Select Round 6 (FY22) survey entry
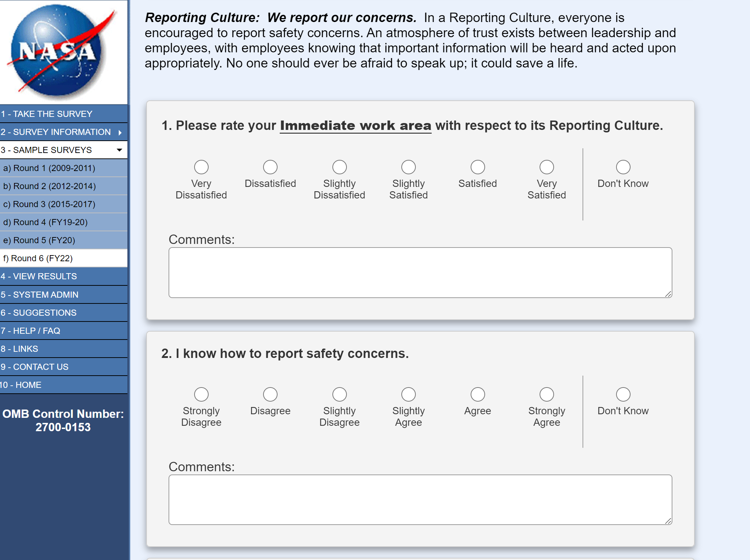This screenshot has width=750, height=560. (x=38, y=258)
